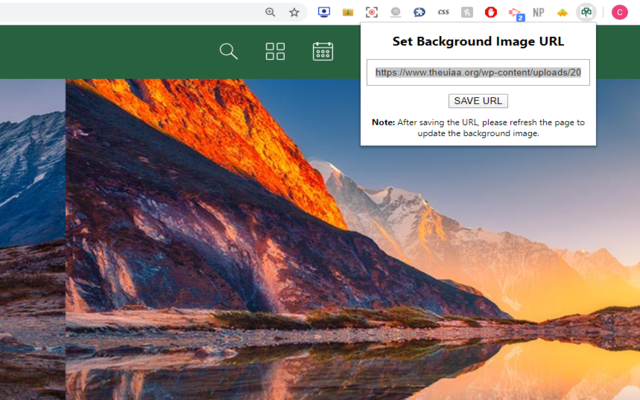This screenshot has width=640, height=400.
Task: Open the gray square figure extension icon
Action: pyautogui.click(x=467, y=12)
